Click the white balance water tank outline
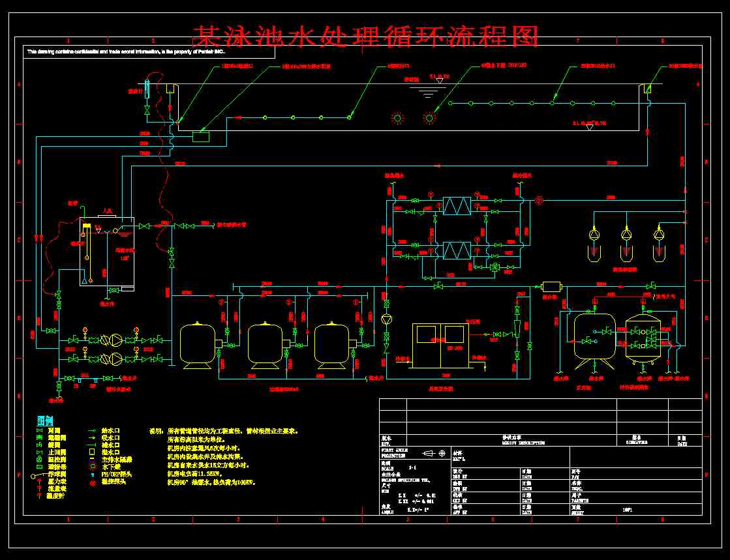Image resolution: width=730 pixels, height=560 pixels. [x=107, y=252]
